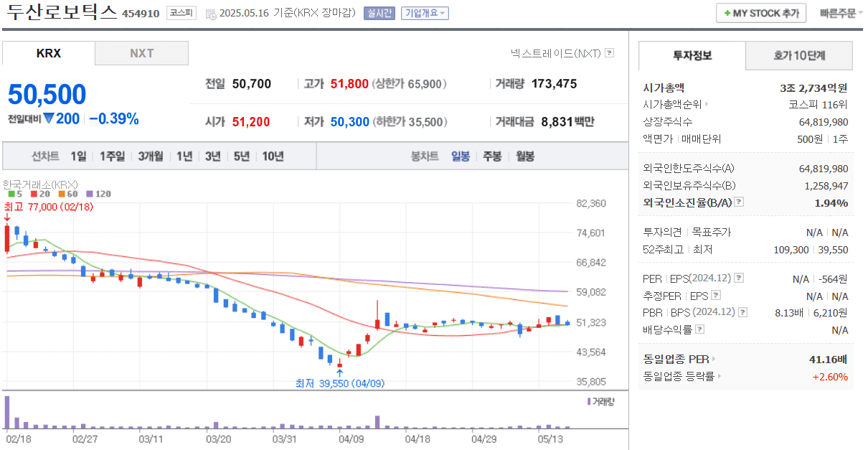868x450 pixels.
Task: Click the stock name 두산로보틱스
Action: click(x=61, y=13)
